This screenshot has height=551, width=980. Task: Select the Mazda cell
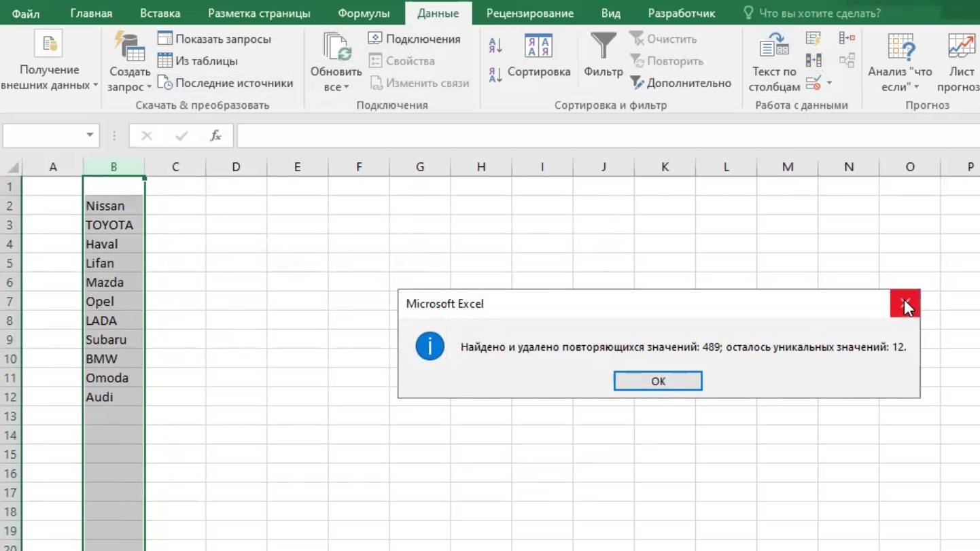point(113,282)
